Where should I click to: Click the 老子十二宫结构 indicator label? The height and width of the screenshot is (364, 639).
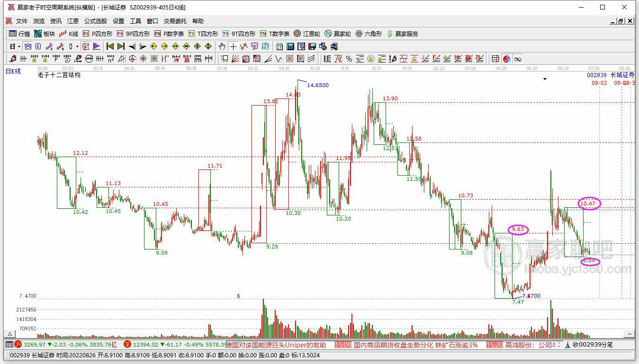(x=59, y=75)
